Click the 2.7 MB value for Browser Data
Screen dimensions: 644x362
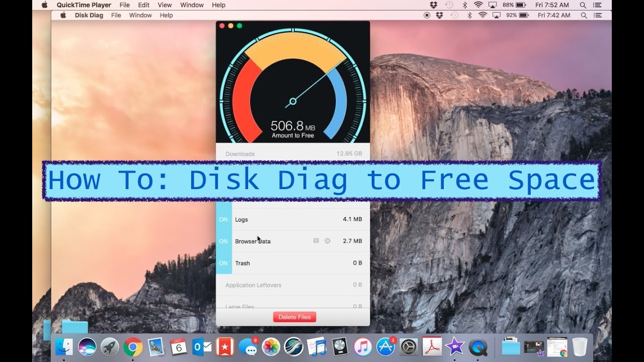(352, 241)
